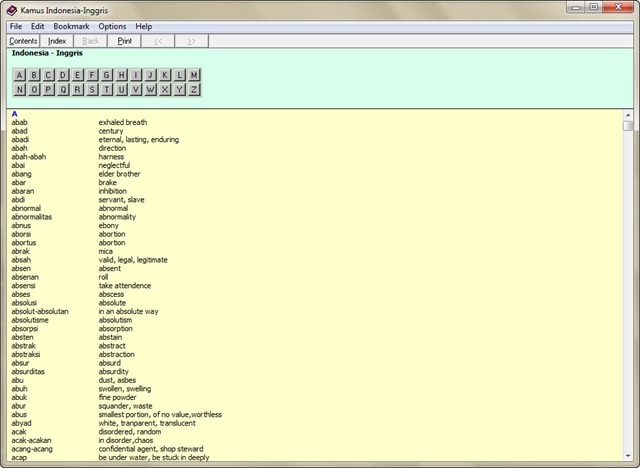Click the word 'abyad'
This screenshot has height=468, width=640.
click(21, 423)
